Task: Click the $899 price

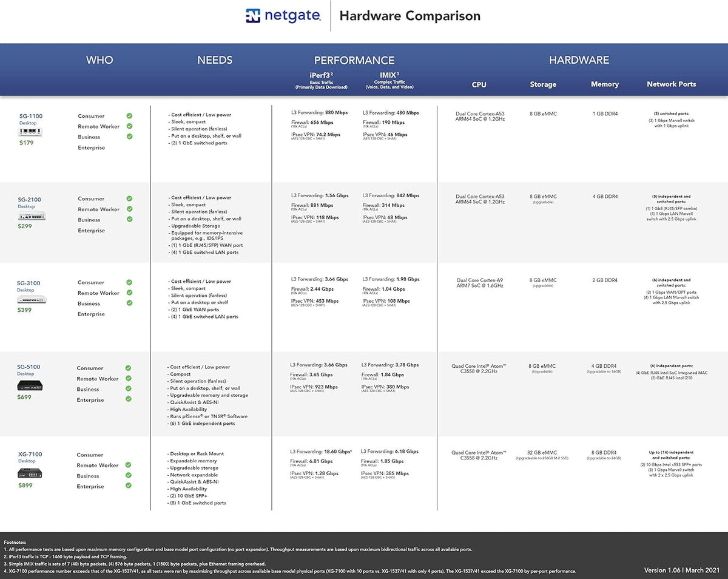Action: pos(25,485)
